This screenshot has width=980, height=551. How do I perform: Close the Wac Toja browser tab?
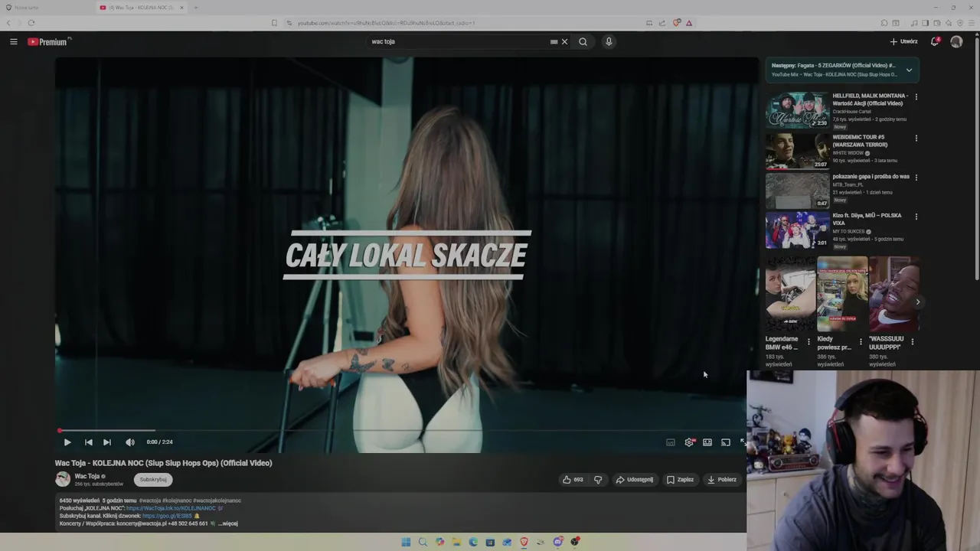(181, 8)
